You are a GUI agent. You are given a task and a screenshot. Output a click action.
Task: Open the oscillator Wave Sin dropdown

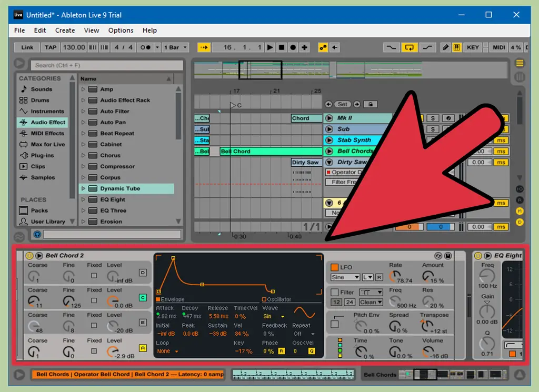tap(274, 316)
